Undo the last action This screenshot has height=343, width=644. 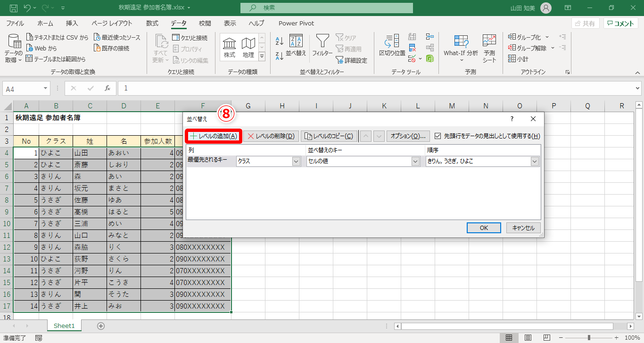(27, 8)
